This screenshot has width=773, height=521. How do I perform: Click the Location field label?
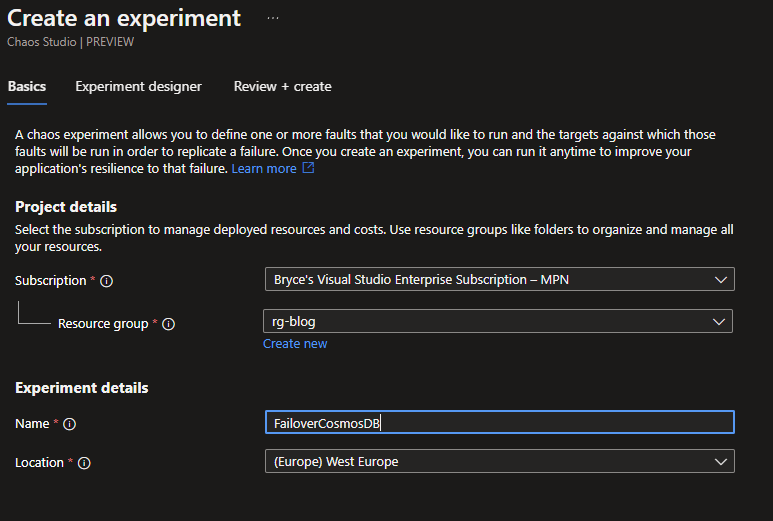pyautogui.click(x=39, y=463)
